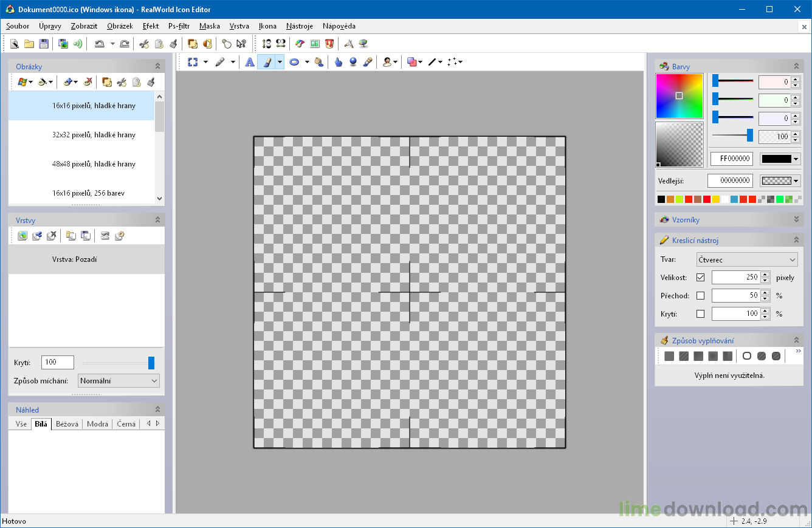Click the FF000000 hex color field
812x528 pixels.
coord(732,159)
